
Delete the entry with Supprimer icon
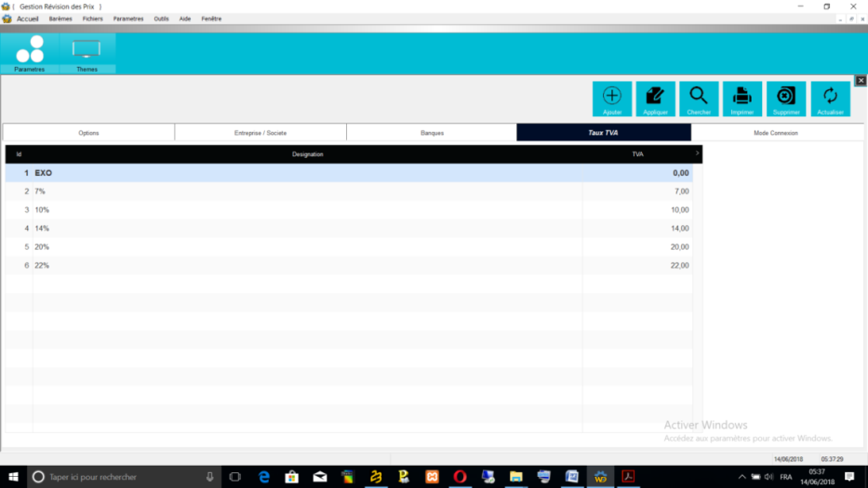click(786, 98)
